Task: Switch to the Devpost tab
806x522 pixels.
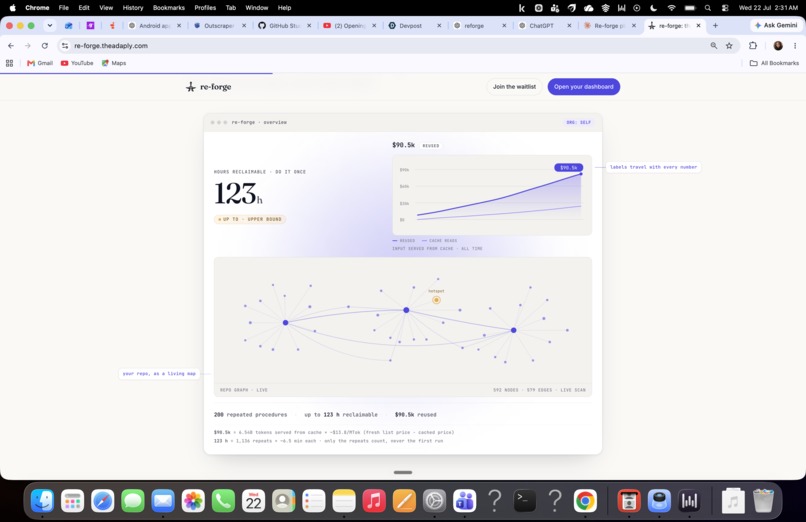Action: coord(414,25)
